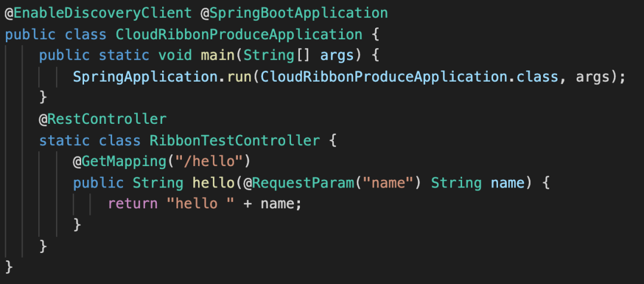Click the run method call
644x284 pixels.
click(239, 77)
